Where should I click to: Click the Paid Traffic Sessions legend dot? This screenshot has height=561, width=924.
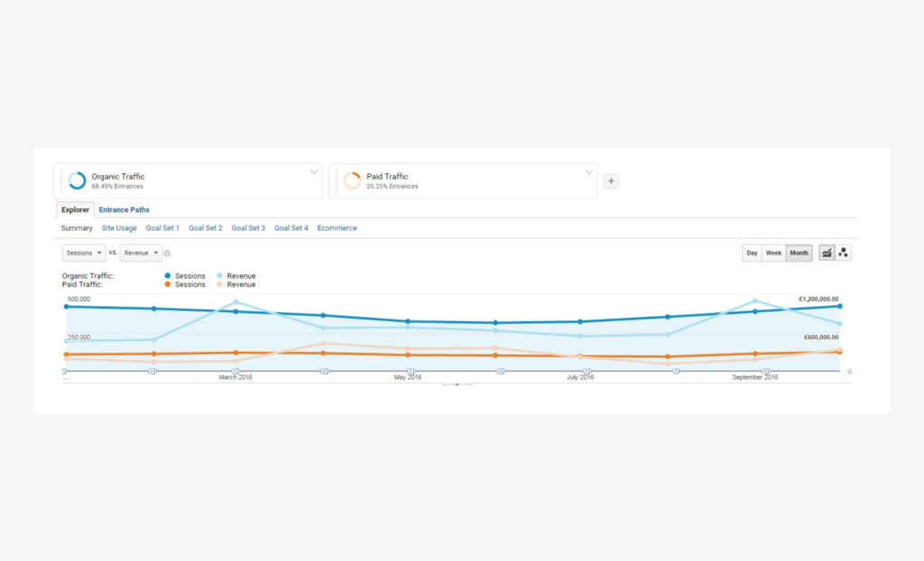tap(168, 285)
